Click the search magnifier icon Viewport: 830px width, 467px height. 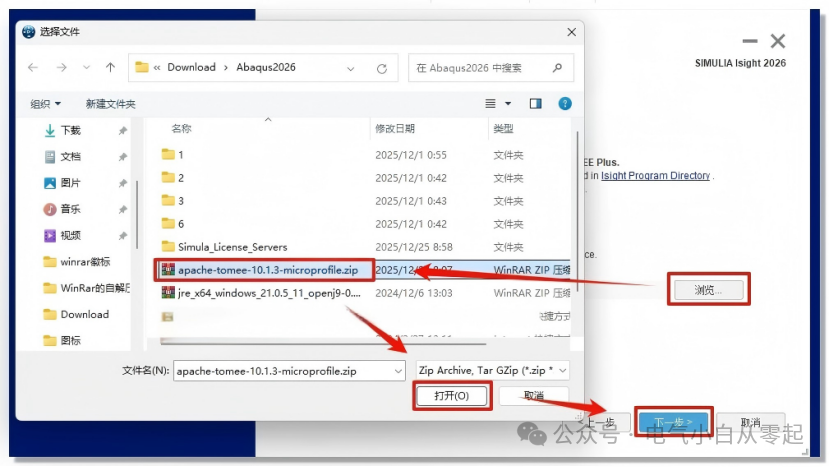[557, 68]
